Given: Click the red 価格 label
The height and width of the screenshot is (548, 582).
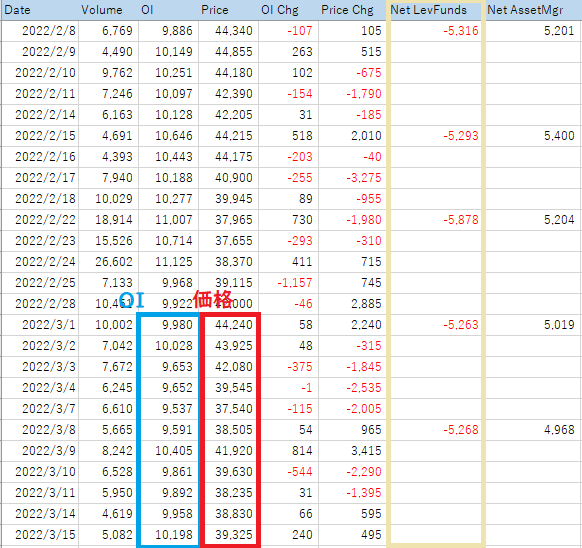Looking at the screenshot, I should click(213, 299).
